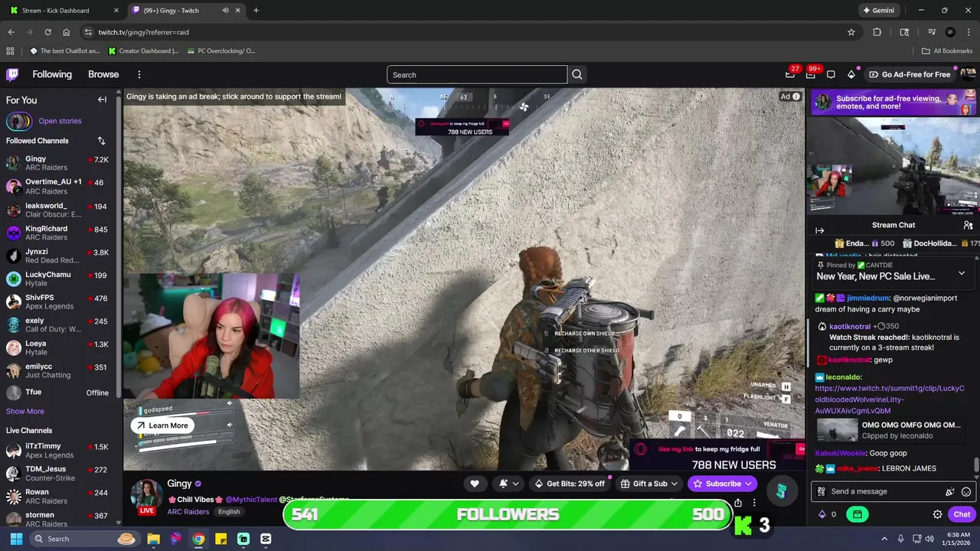Open the Prime loot crown icon with 27 badge
This screenshot has width=980, height=551.
[x=790, y=74]
